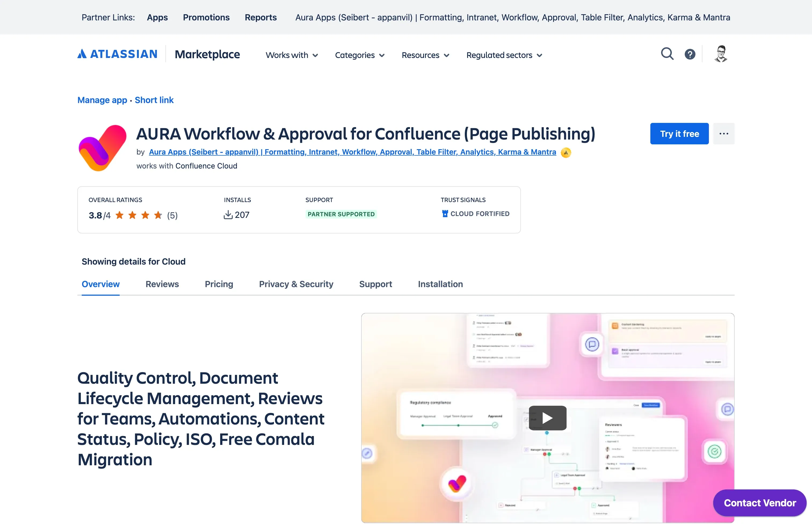
Task: Expand the Works with dropdown
Action: click(x=292, y=55)
